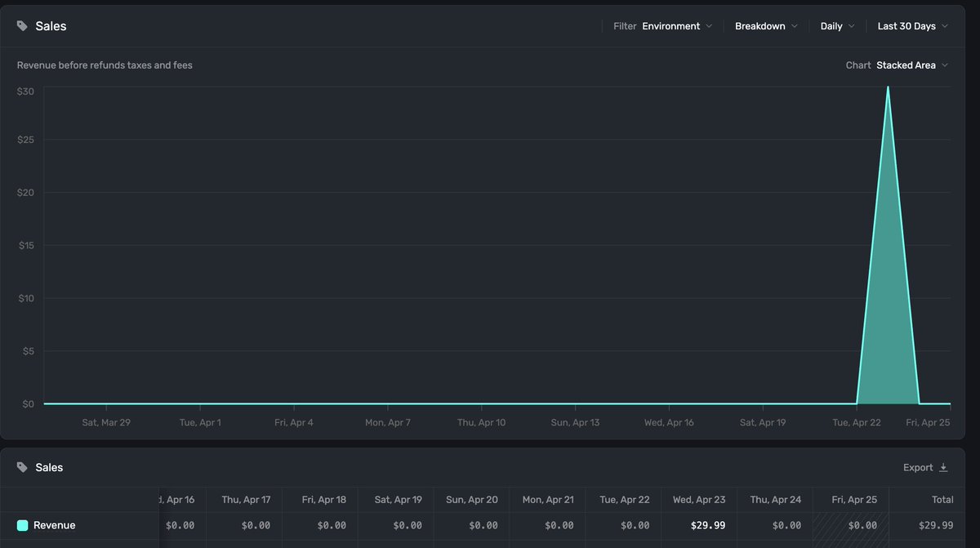Open the Environment filter dropdown

(677, 26)
